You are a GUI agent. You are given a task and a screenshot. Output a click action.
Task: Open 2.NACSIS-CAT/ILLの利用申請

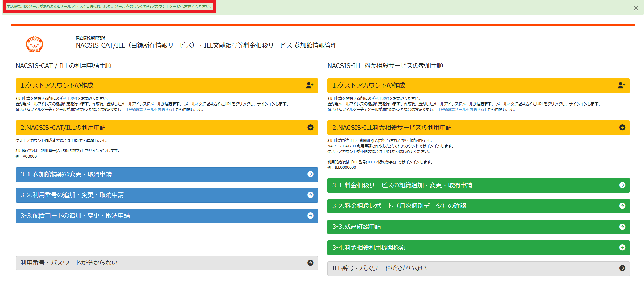(167, 128)
